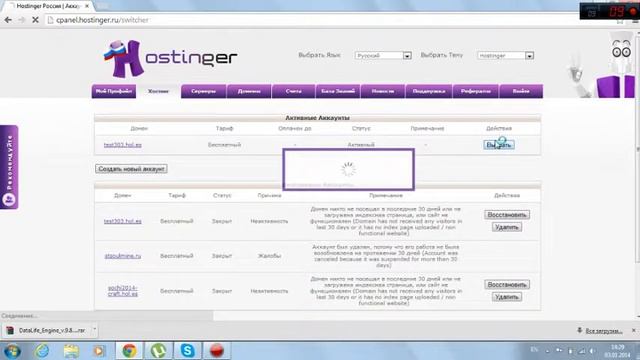Open test203.hol.es link in the closed accounts table
Screen dimensions: 640x360
point(122,221)
